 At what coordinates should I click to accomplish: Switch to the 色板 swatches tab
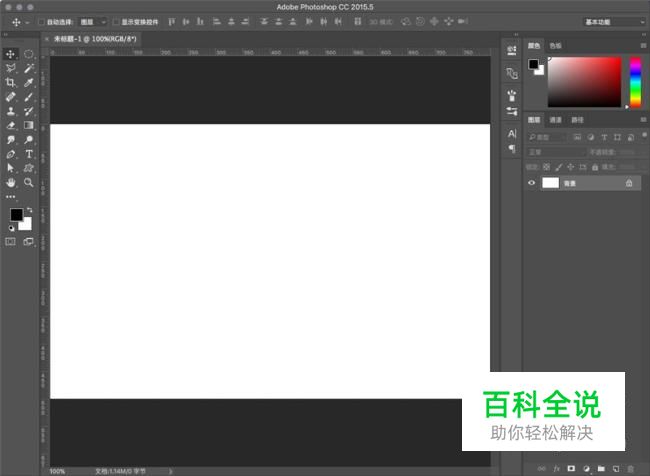(555, 45)
